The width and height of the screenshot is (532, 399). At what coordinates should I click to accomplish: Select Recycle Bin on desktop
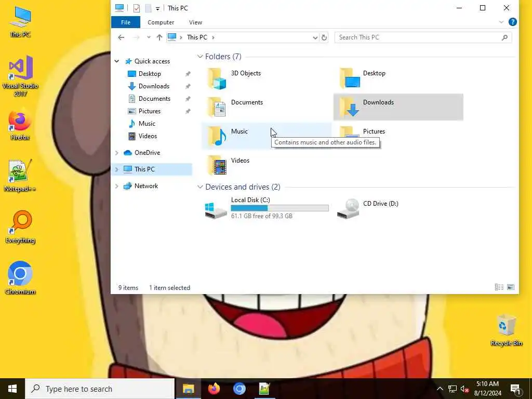(x=506, y=330)
